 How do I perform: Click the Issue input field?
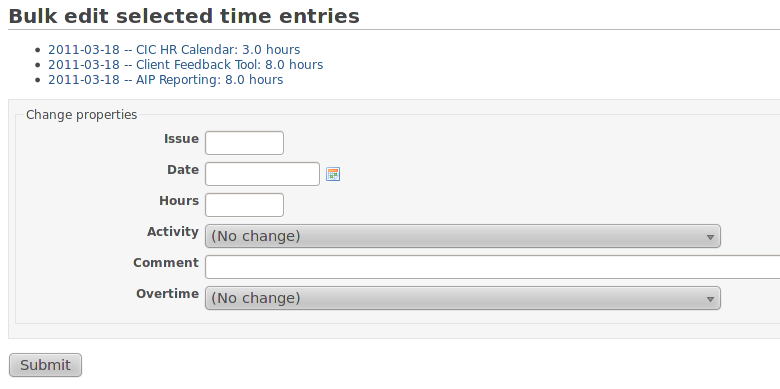pos(244,143)
